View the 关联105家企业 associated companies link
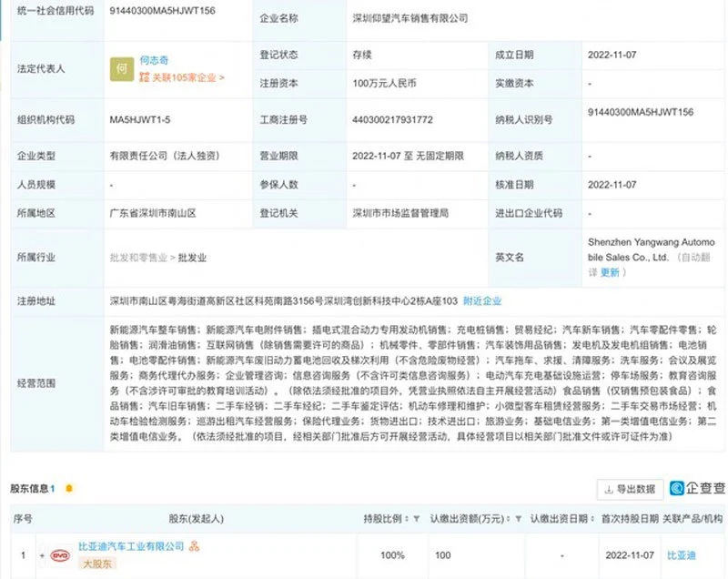This screenshot has height=579, width=728. [x=188, y=77]
